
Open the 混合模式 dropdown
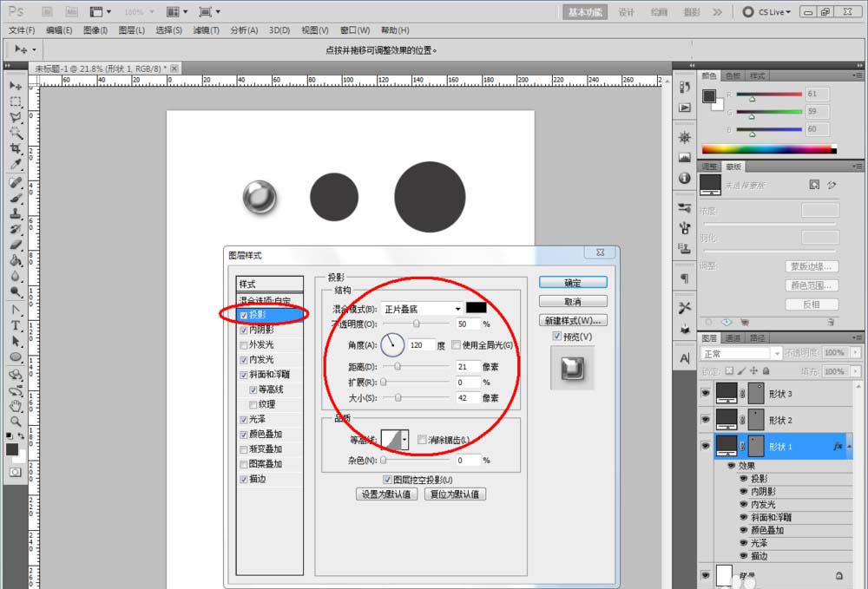point(422,309)
